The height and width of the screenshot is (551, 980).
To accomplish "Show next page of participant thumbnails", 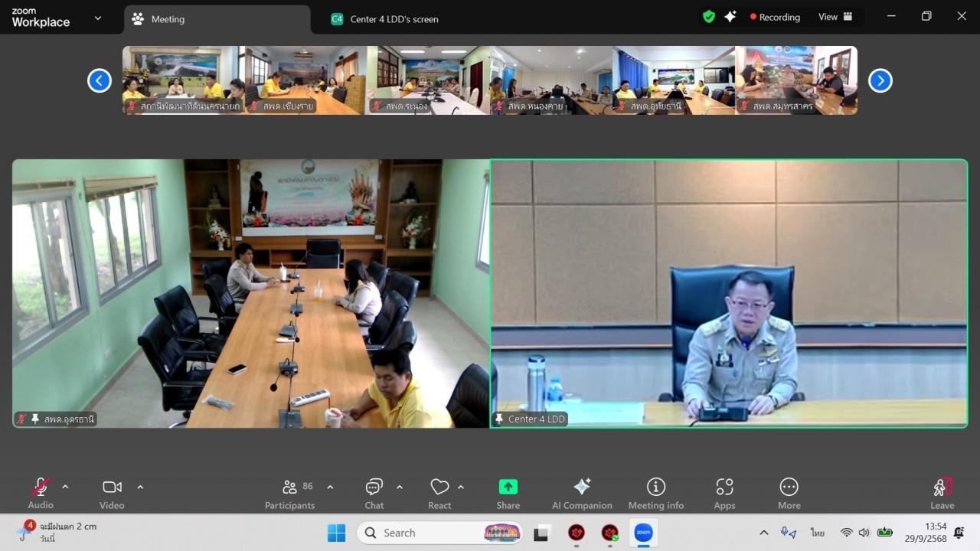I will [x=880, y=80].
